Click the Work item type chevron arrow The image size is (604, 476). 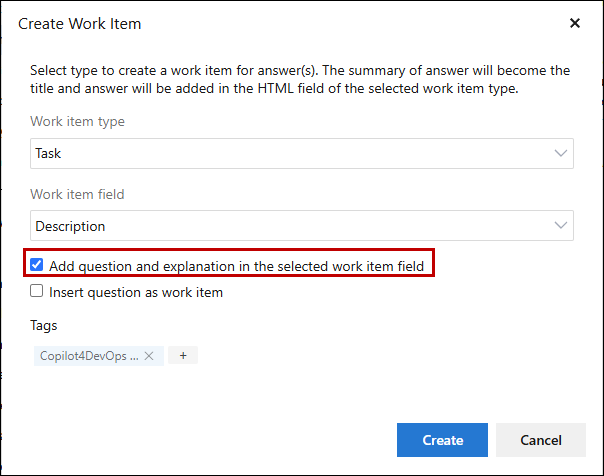point(560,154)
